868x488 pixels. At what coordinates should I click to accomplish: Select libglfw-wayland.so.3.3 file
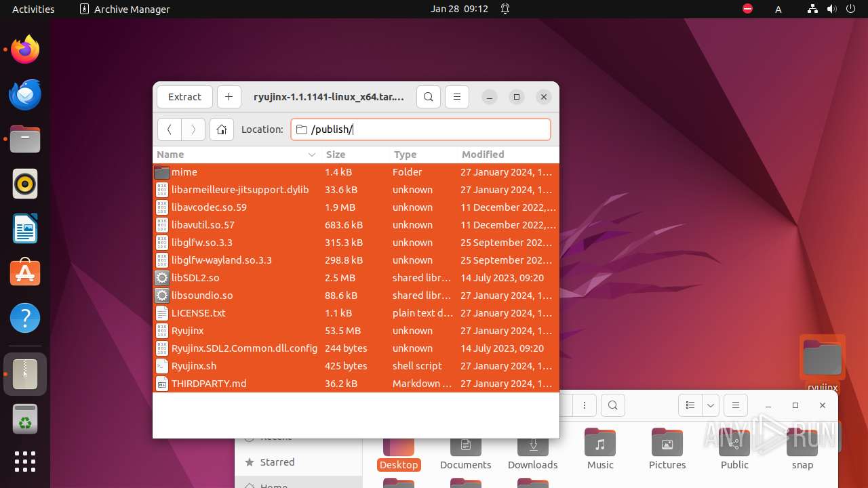pyautogui.click(x=356, y=260)
